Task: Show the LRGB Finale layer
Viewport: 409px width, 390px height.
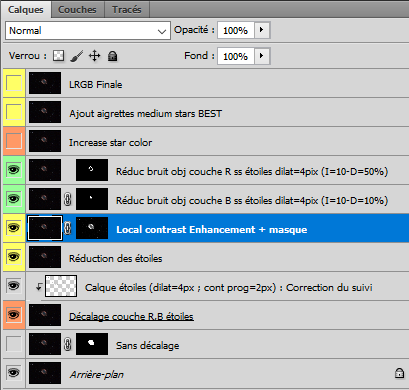Action: (x=14, y=83)
